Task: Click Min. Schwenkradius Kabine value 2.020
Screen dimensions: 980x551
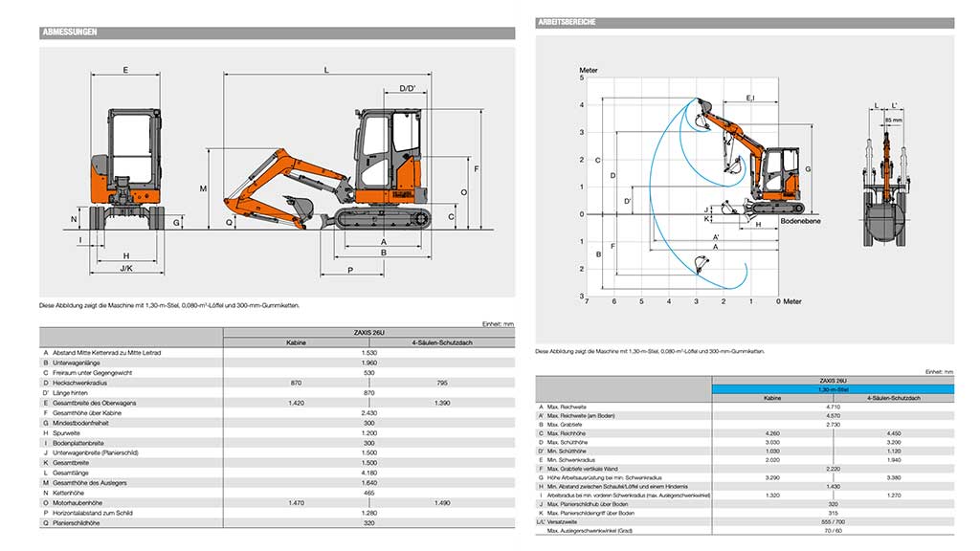Action: 772,460
